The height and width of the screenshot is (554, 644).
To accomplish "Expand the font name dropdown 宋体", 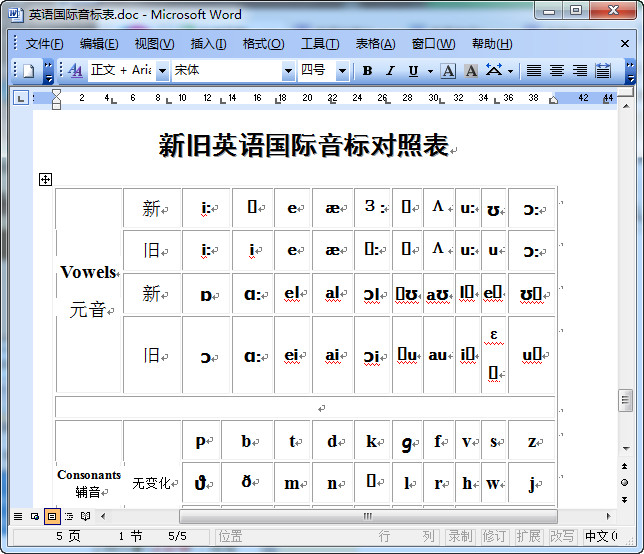I will coord(288,71).
